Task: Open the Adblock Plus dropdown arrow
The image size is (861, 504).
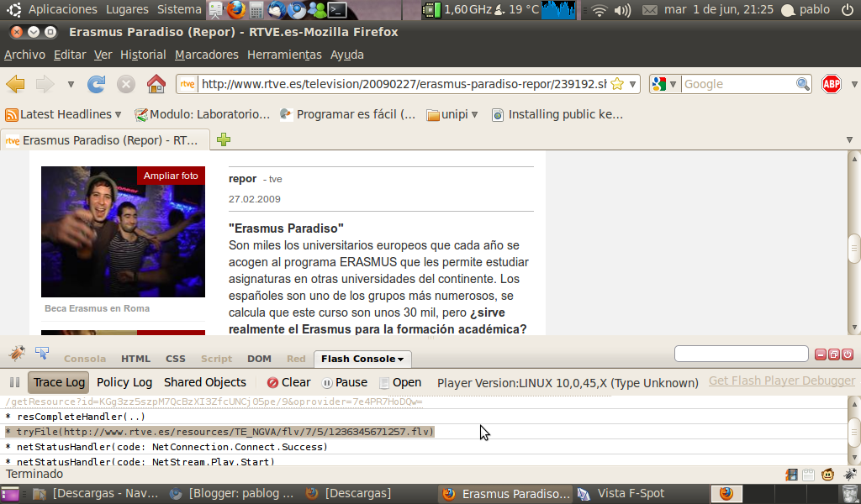Action: coord(854,84)
